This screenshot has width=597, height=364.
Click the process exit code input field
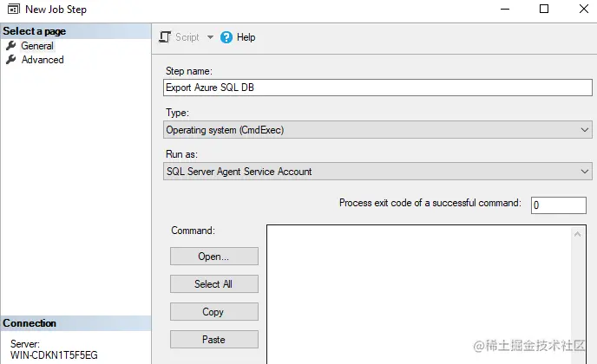coord(559,205)
